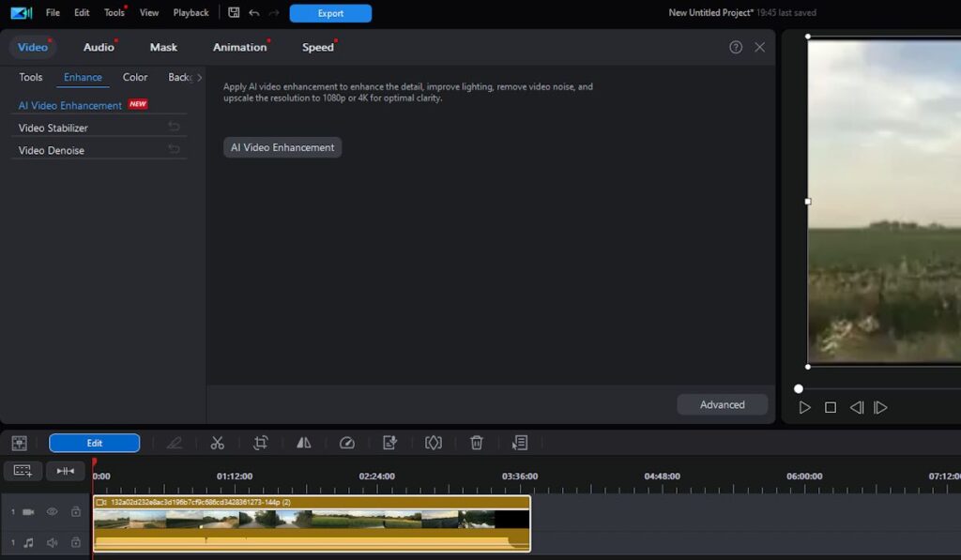Select the split (scissors) tool

click(x=218, y=443)
